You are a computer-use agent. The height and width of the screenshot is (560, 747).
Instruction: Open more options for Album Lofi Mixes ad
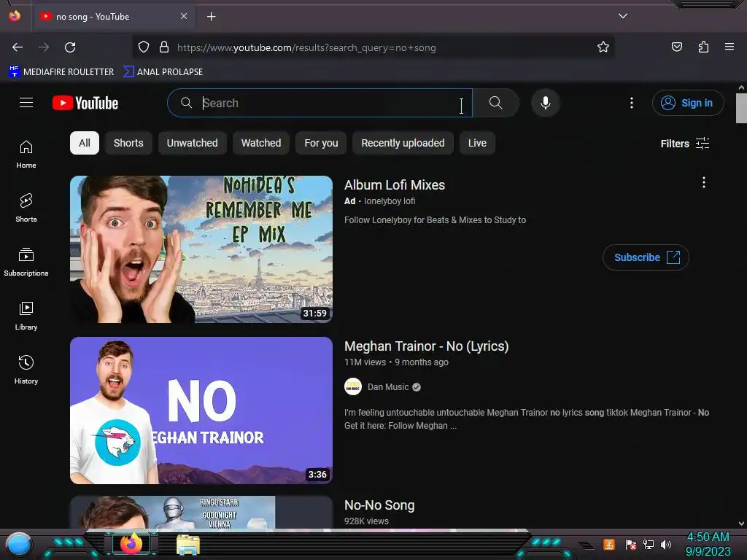pos(704,182)
